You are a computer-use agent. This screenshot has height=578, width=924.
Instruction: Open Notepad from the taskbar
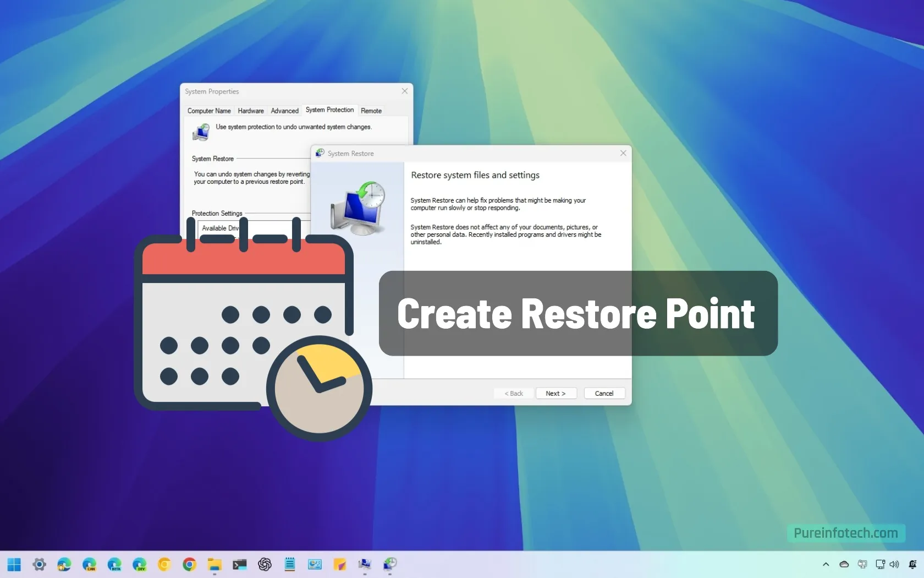click(289, 565)
